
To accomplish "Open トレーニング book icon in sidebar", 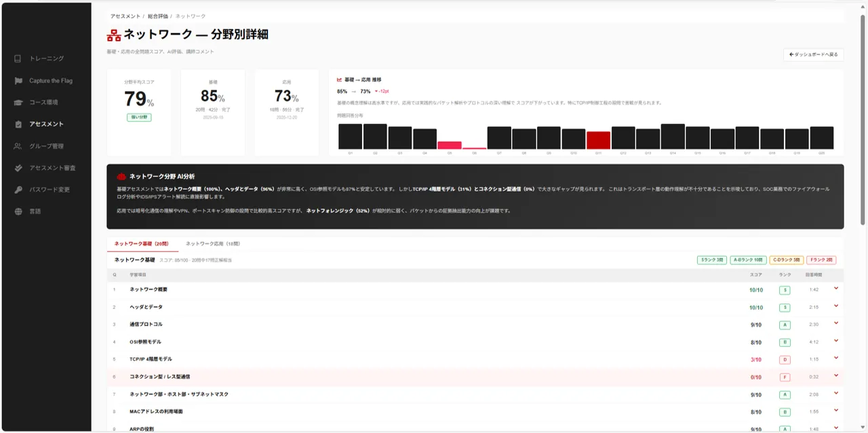I will pos(18,59).
